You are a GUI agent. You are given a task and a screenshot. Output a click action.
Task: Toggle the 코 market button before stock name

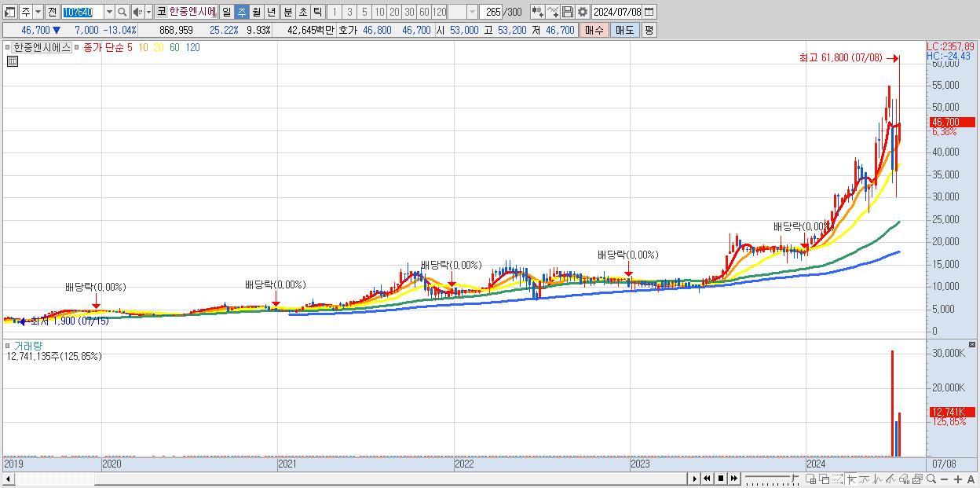161,12
